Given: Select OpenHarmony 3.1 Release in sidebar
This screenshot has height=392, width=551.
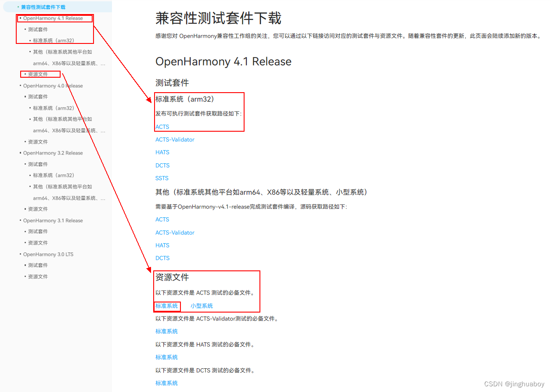Looking at the screenshot, I should click(x=53, y=220).
